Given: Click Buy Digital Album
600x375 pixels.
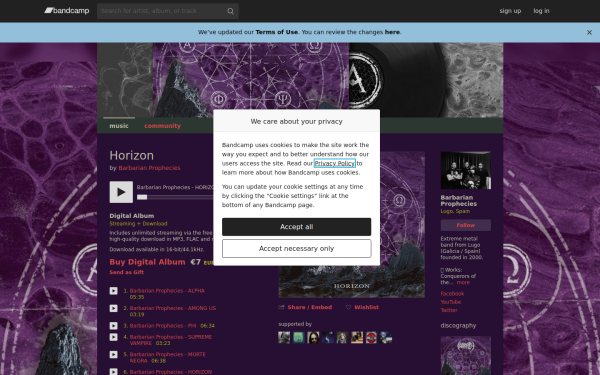Looking at the screenshot, I should pyautogui.click(x=147, y=262).
